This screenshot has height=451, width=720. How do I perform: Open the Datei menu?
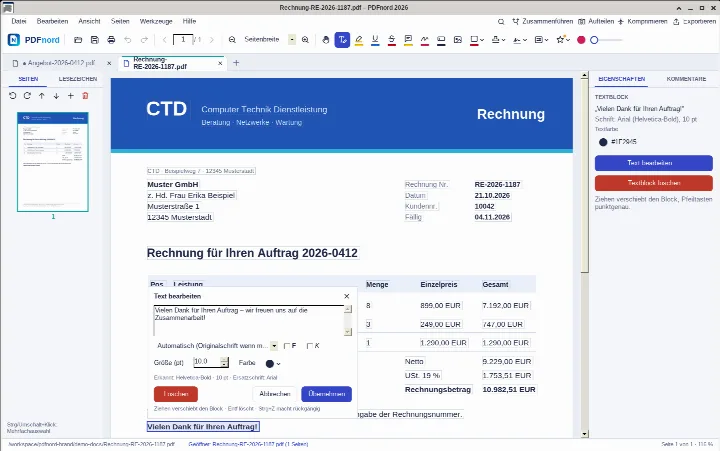pyautogui.click(x=19, y=22)
